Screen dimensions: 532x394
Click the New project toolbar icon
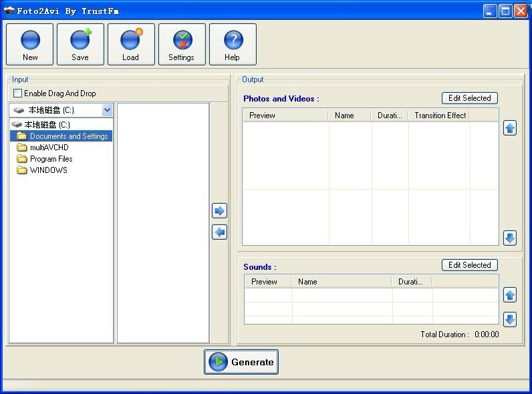30,45
